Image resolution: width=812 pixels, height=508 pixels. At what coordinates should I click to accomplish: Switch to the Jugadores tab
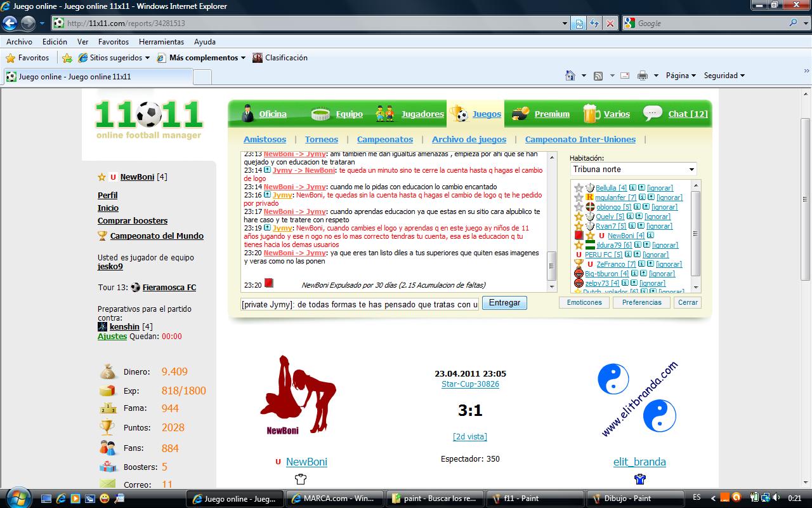coord(422,114)
